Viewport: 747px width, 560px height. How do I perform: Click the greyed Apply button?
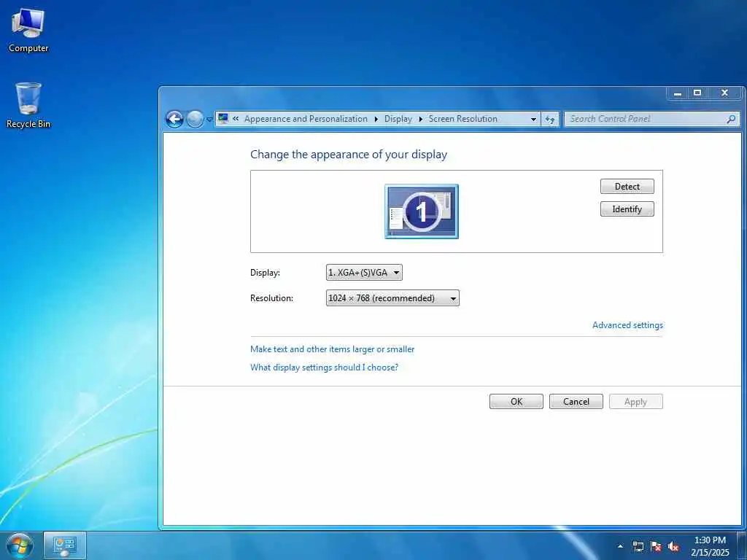tap(635, 402)
